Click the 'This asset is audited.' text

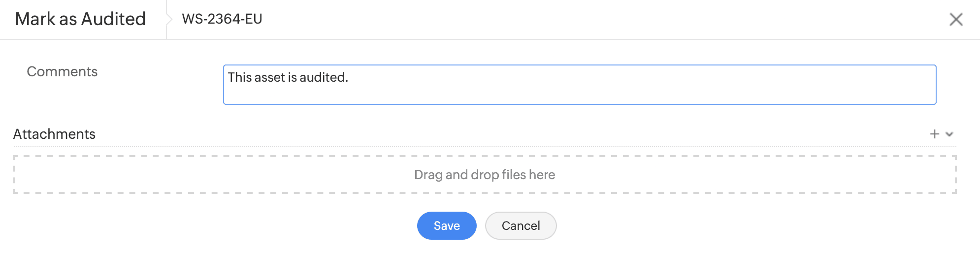(x=288, y=77)
